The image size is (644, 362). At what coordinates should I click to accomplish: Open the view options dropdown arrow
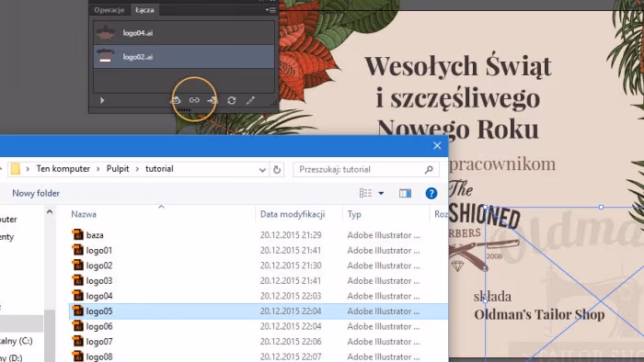pyautogui.click(x=381, y=193)
